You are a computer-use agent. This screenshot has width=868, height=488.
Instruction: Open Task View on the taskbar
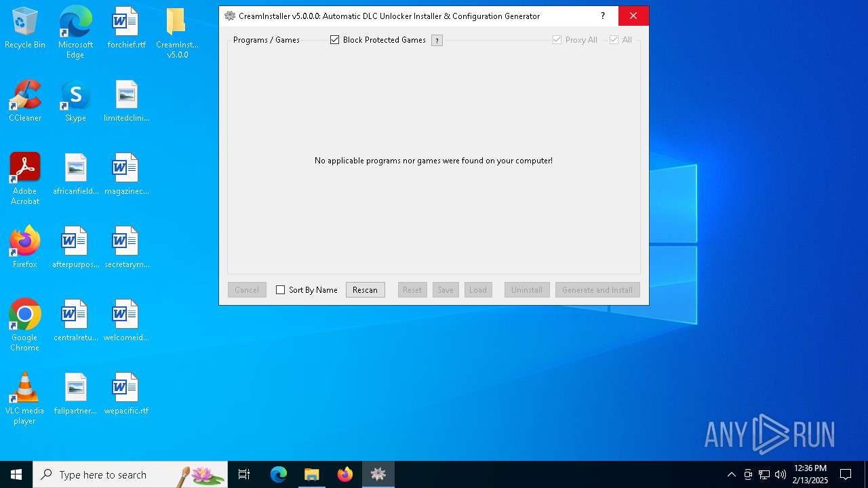click(x=244, y=474)
